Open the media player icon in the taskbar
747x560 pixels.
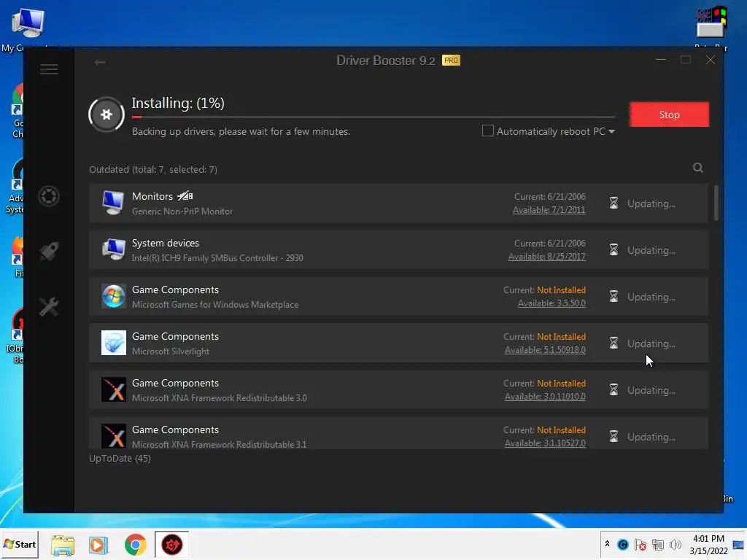coord(98,545)
